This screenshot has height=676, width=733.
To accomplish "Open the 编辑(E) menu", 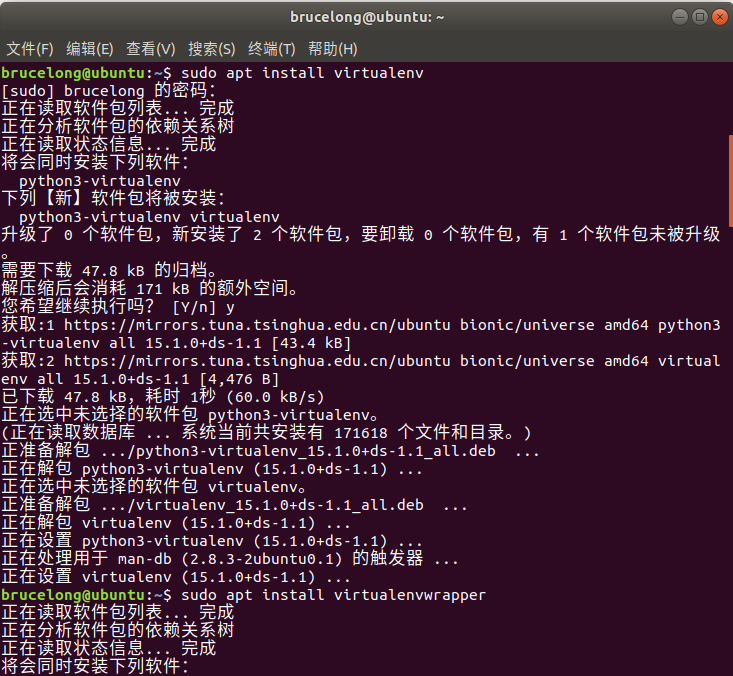I will coord(90,49).
